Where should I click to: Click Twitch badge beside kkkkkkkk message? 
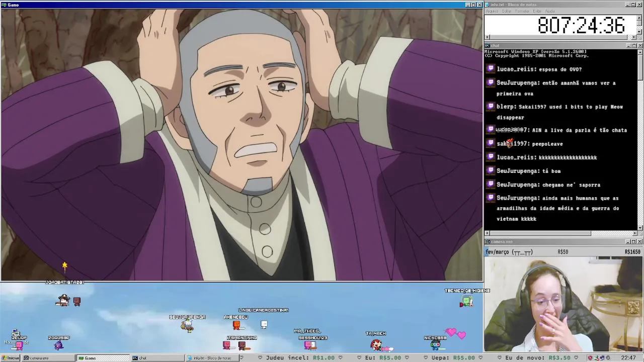pos(491,157)
